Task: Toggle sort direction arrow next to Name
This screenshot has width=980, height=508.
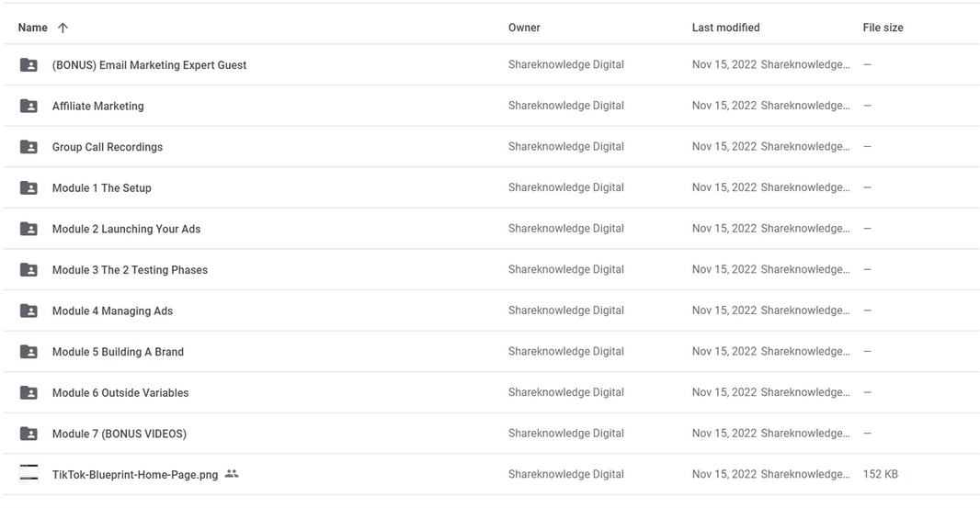Action: point(63,28)
